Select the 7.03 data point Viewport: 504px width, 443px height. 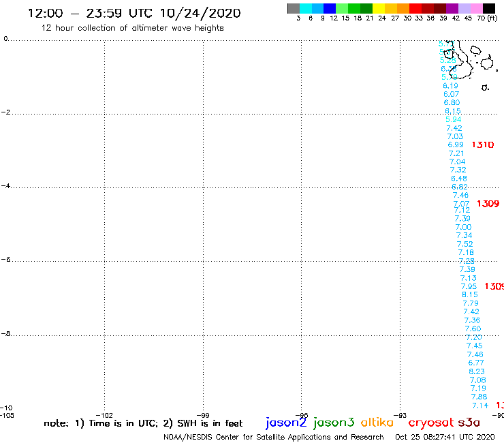tap(455, 136)
